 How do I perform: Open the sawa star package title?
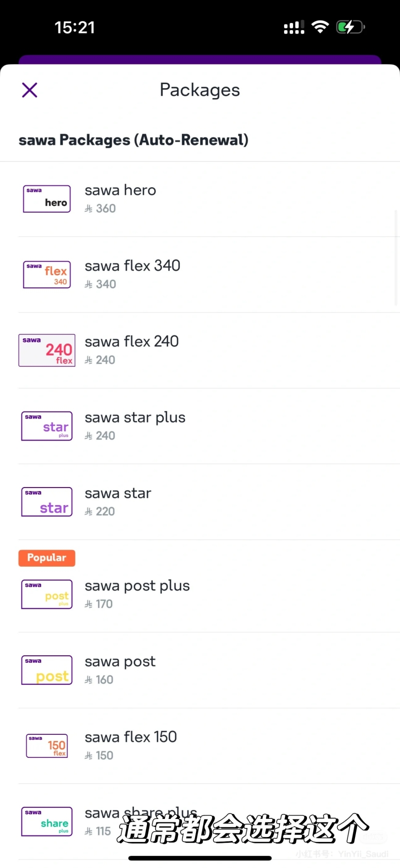[x=118, y=494]
